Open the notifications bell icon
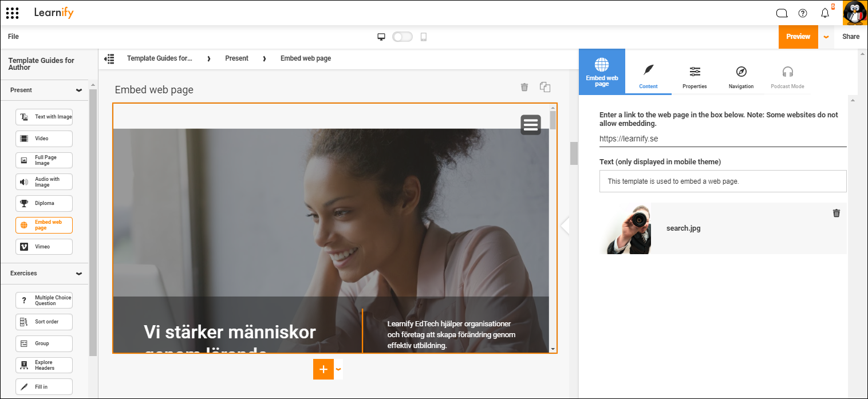 point(825,13)
